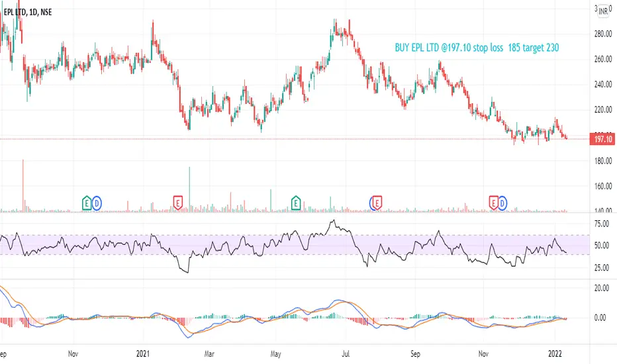Click the red earnings marker in July 2021
The width and height of the screenshot is (617, 364).
click(377, 203)
